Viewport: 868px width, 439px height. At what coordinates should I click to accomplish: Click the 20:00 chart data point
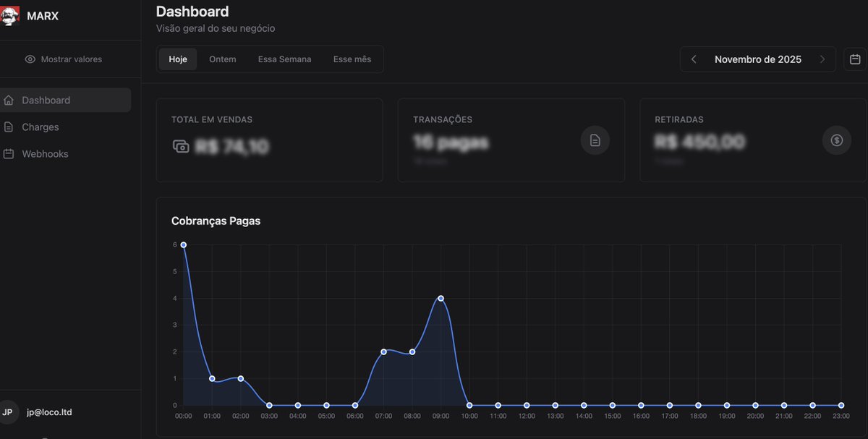pyautogui.click(x=755, y=405)
